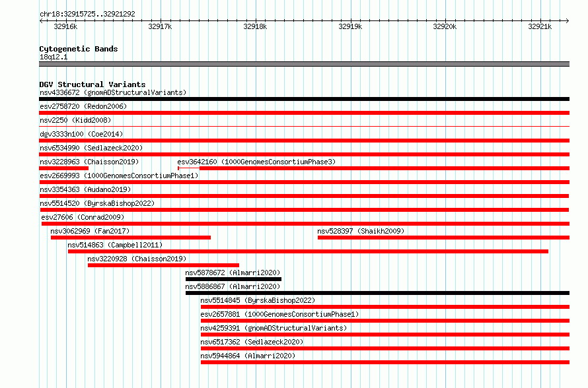Click the red esv2758720 variant bar

pyautogui.click(x=304, y=113)
